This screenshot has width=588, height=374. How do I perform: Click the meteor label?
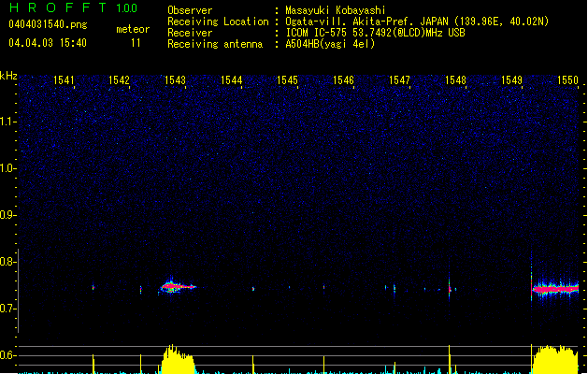click(133, 29)
